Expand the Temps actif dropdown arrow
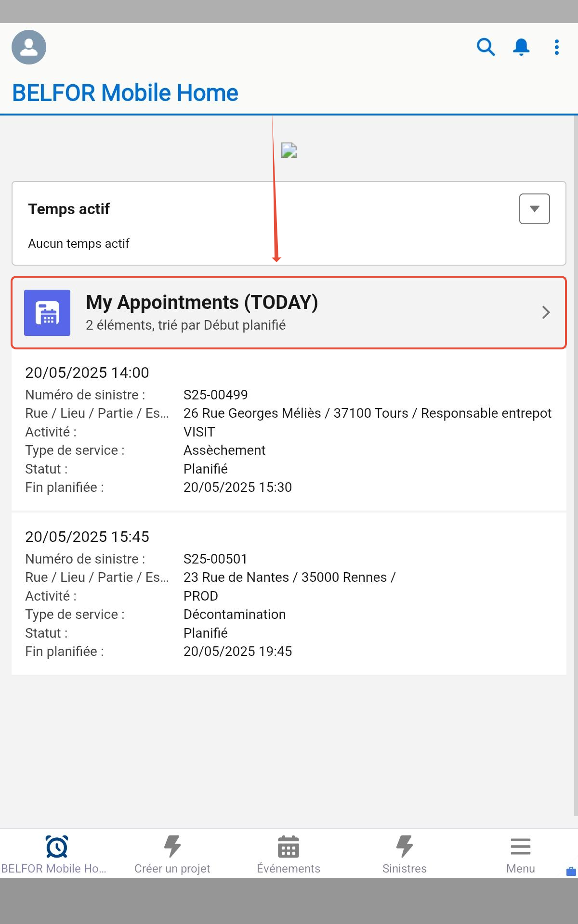The image size is (578, 924). coord(535,209)
